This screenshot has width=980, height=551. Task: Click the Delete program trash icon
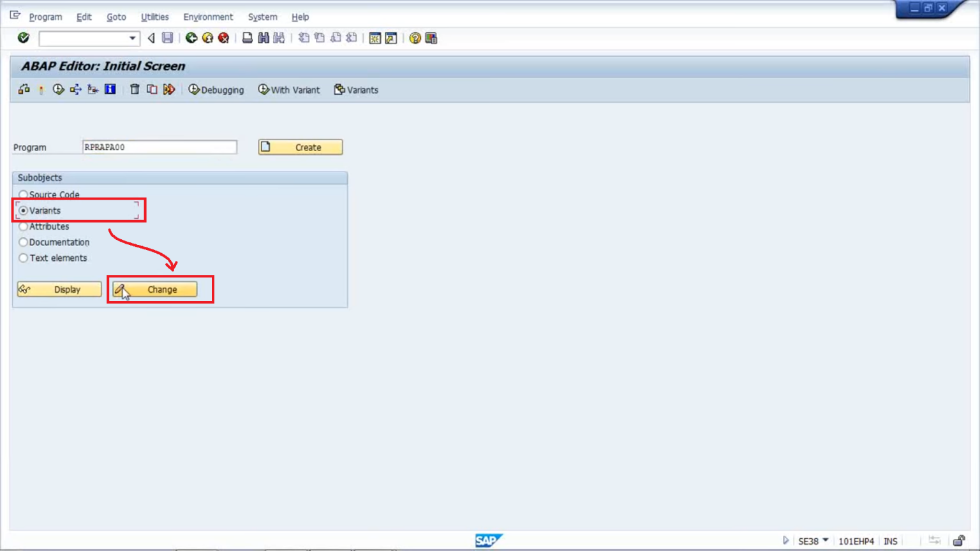(135, 89)
